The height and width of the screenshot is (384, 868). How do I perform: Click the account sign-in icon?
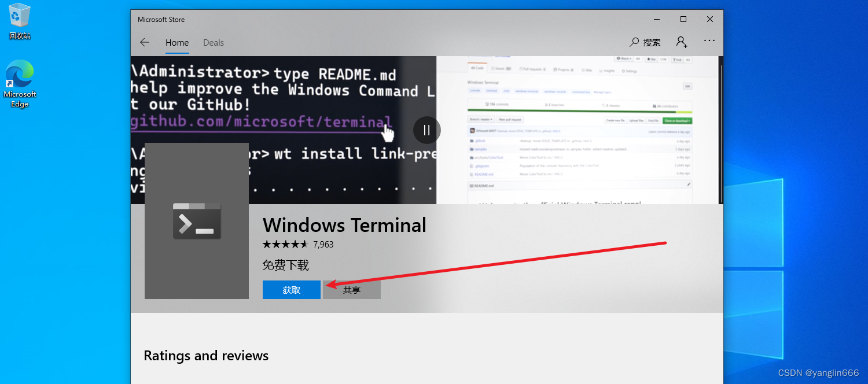[682, 42]
